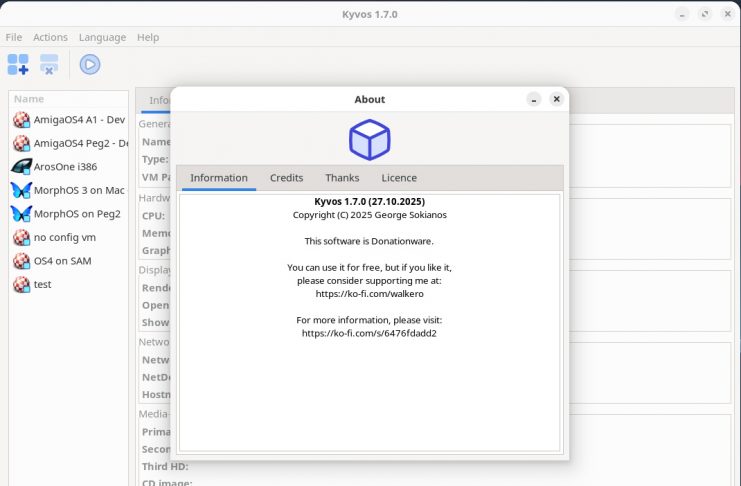This screenshot has width=741, height=486.
Task: Minimize the About dialog
Action: 534,99
